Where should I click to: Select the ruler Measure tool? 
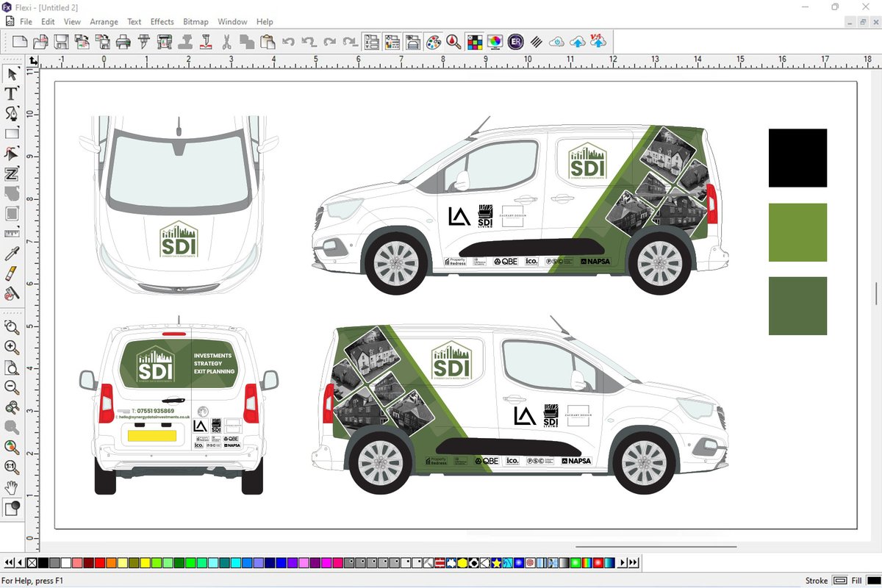pyautogui.click(x=12, y=234)
